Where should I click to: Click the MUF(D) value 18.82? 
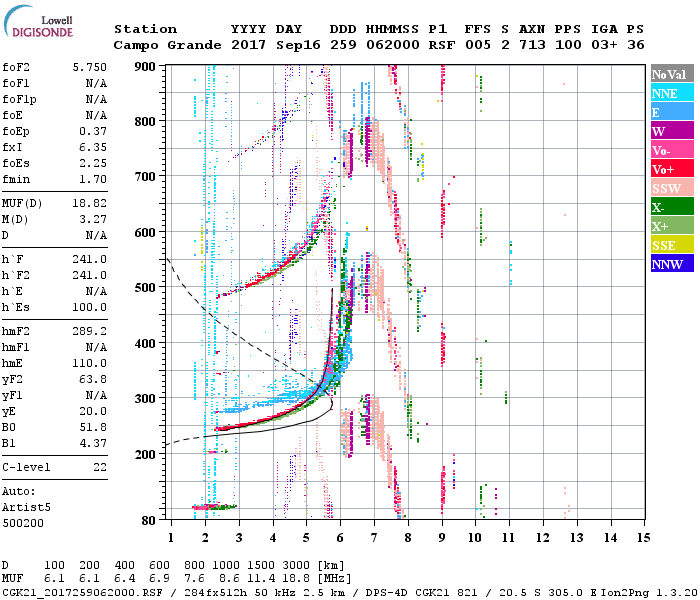click(90, 204)
